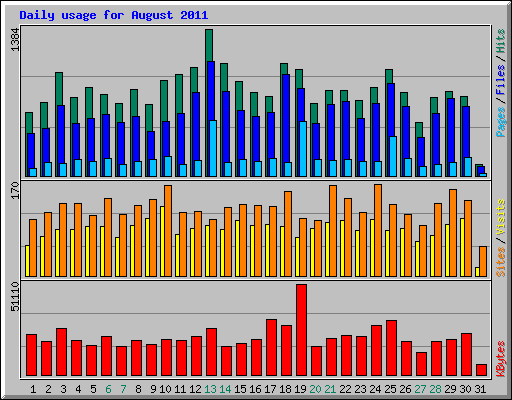
Task: Click the "Pages" legend label
Action: pos(501,122)
